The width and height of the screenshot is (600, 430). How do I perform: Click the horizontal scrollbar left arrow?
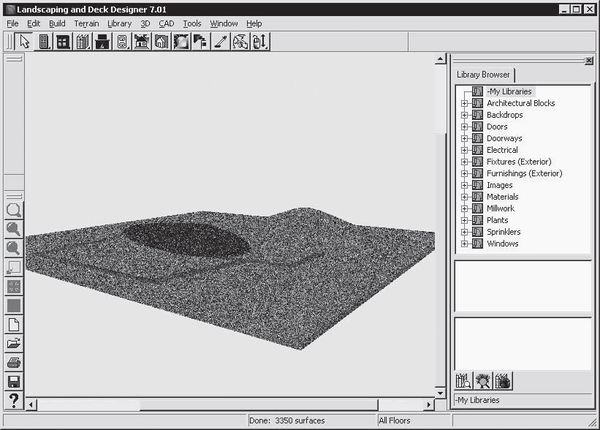coord(32,404)
